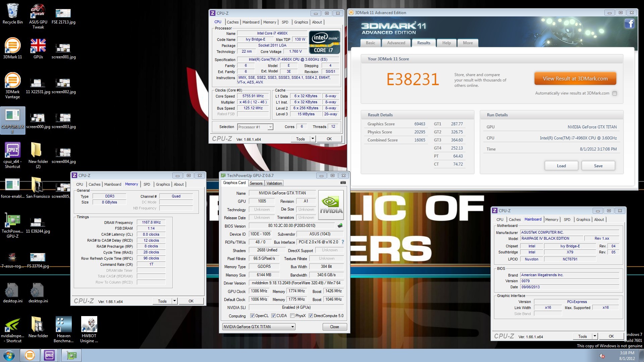
Task: Open Tools dropdown arrow in Mainboard CPU-Z window
Action: point(595,336)
